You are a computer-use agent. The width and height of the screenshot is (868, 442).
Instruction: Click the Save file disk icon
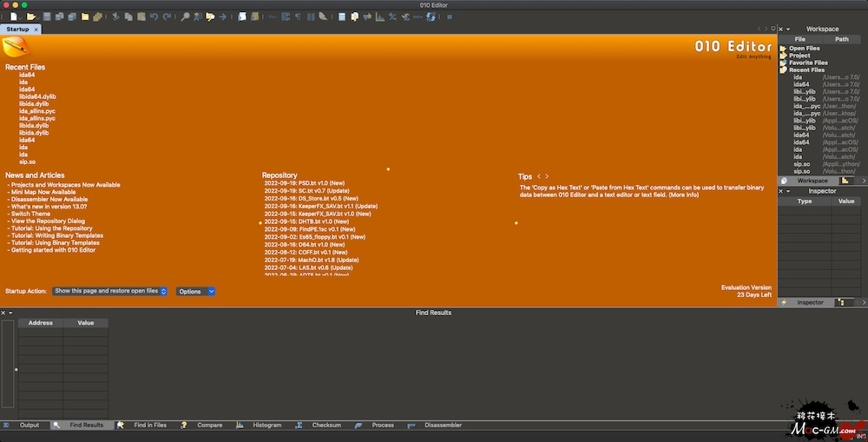(x=47, y=16)
